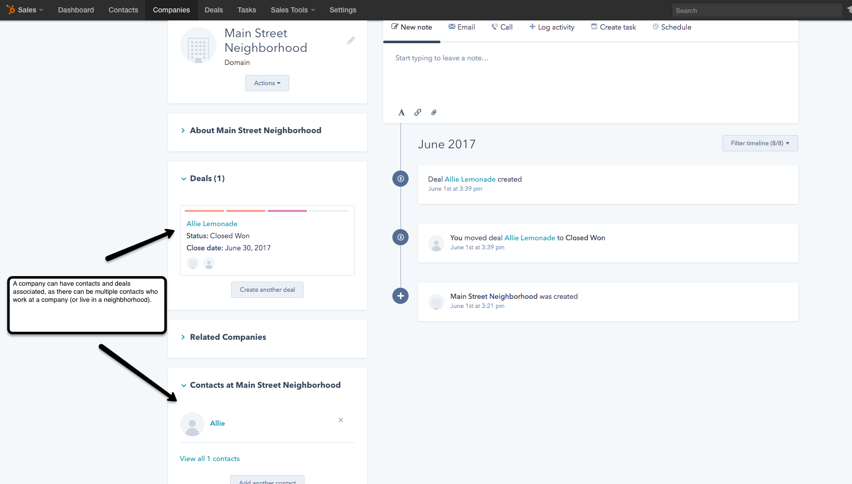852x484 pixels.
Task: Open the Actions dropdown button
Action: pyautogui.click(x=267, y=83)
